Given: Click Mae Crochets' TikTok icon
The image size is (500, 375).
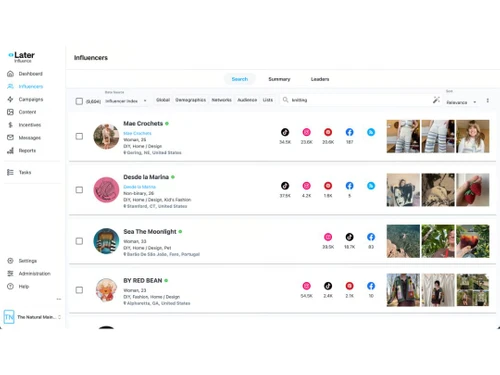Looking at the screenshot, I should [285, 132].
